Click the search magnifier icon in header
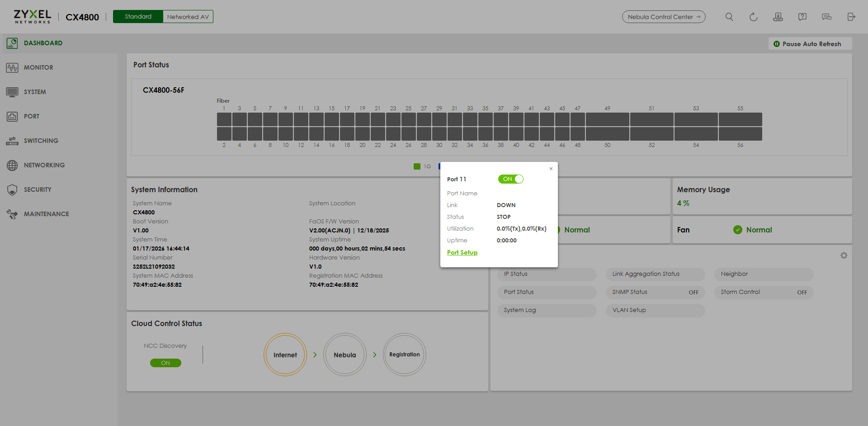This screenshot has height=426, width=868. 729,17
